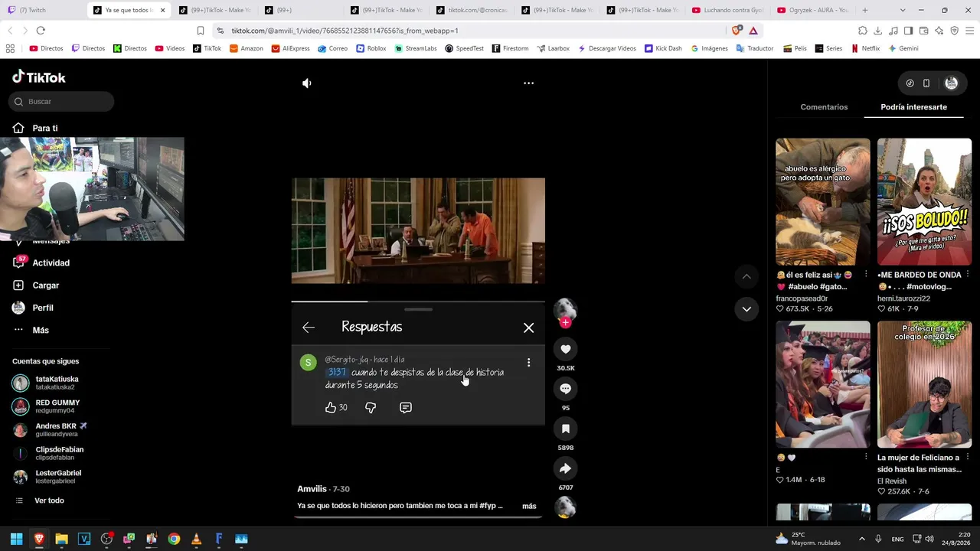The width and height of the screenshot is (980, 551).
Task: Open VLC media player from the taskbar
Action: point(196,539)
